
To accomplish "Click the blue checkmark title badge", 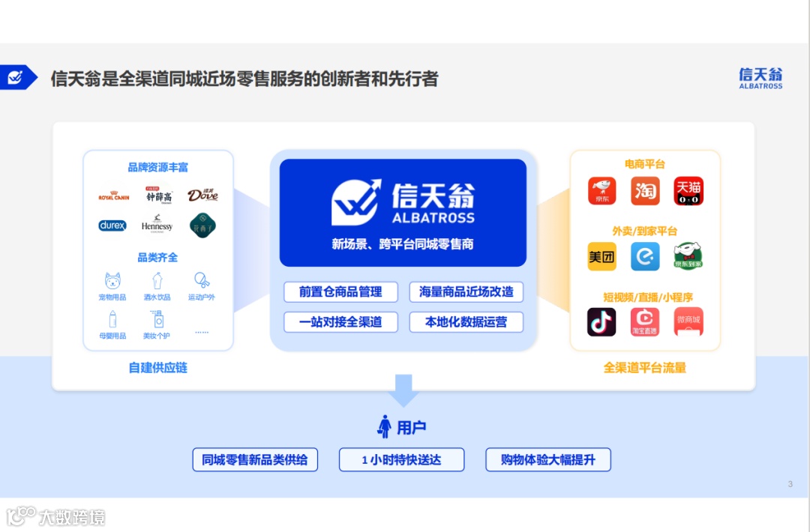I will [19, 77].
